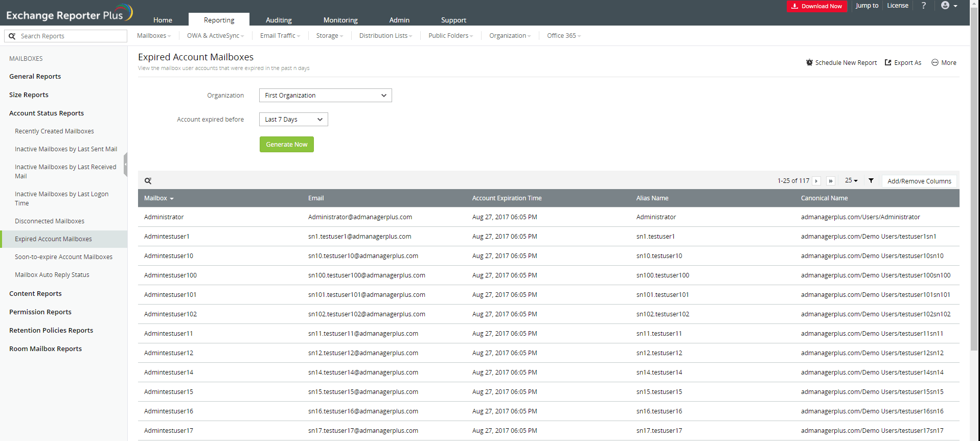
Task: Open Inactive Mailboxes by Last Logon Time
Action: coord(61,199)
